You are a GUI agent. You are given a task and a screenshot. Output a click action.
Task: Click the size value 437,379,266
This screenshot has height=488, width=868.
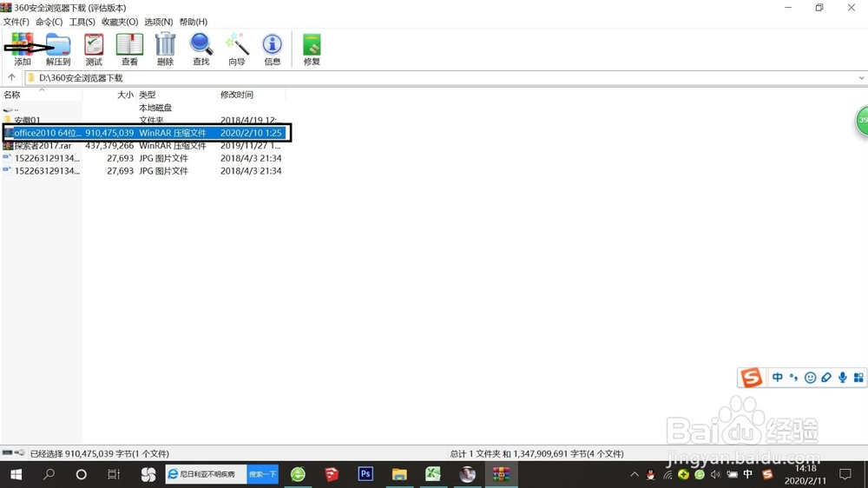click(109, 146)
